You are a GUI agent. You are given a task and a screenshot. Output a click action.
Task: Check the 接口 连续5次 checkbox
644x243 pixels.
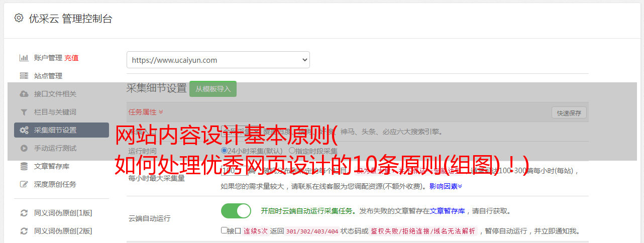225,231
